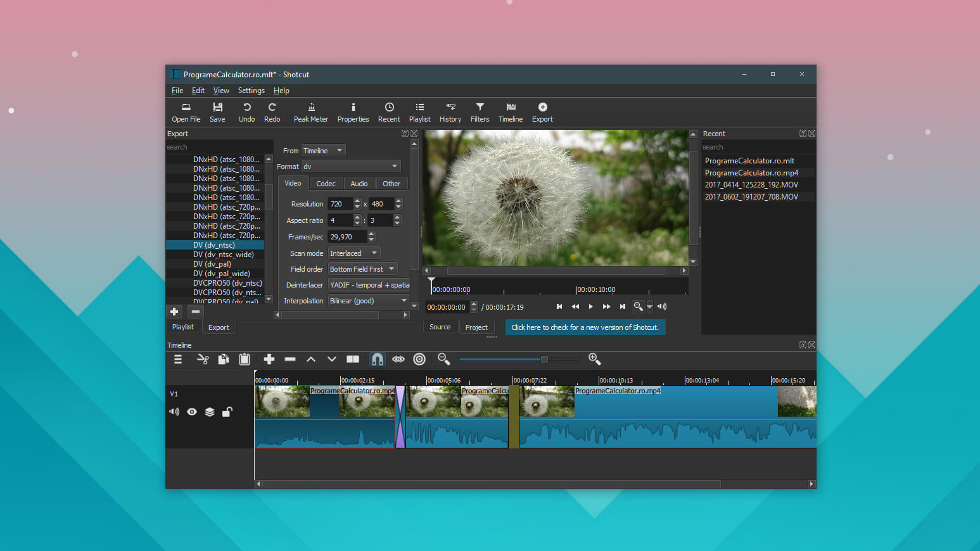980x551 pixels.
Task: Click the check for new version link
Action: tap(585, 327)
